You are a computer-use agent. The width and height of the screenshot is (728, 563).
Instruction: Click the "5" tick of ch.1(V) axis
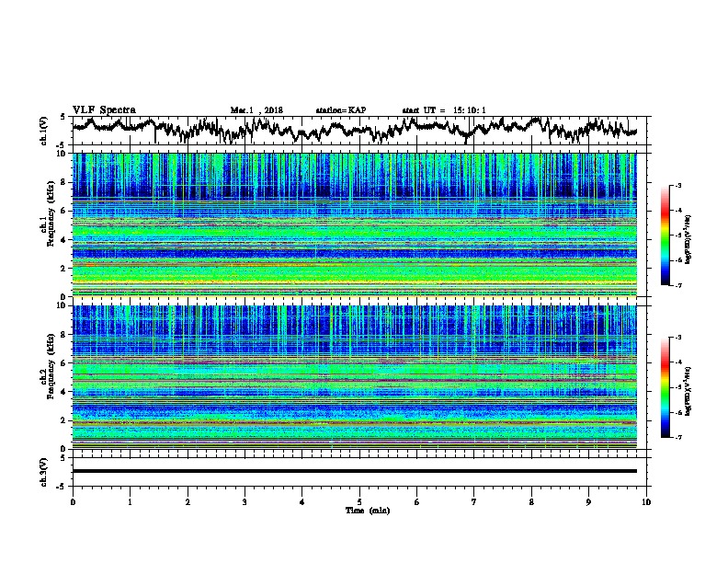(x=63, y=117)
